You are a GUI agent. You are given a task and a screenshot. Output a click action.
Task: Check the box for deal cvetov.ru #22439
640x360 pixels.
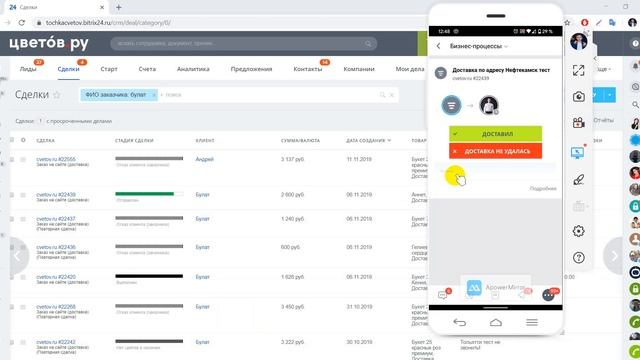pos(12,195)
